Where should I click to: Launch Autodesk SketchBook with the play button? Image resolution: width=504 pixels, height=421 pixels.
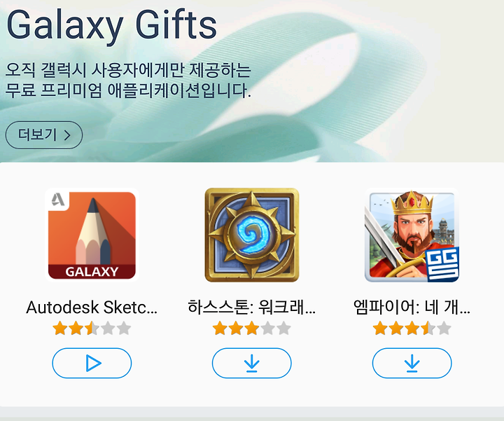point(92,363)
